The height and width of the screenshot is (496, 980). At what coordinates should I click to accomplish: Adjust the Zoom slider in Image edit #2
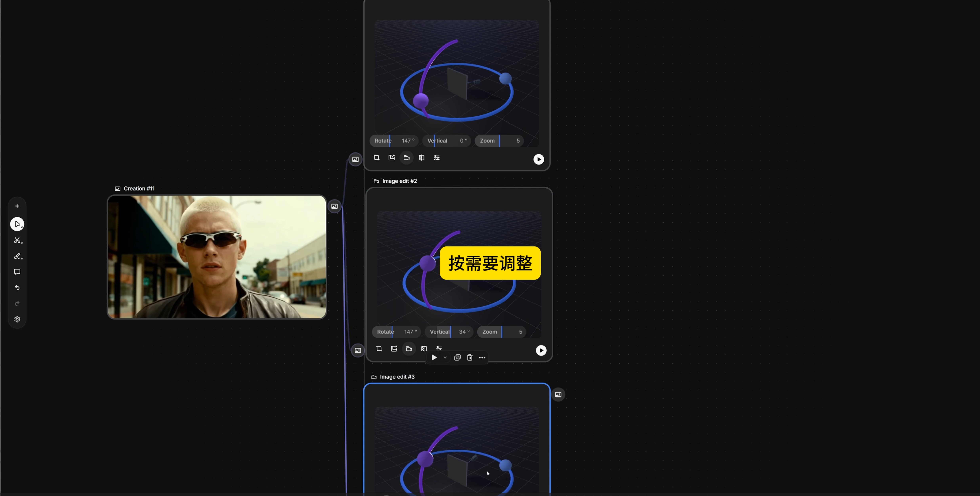pyautogui.click(x=501, y=332)
